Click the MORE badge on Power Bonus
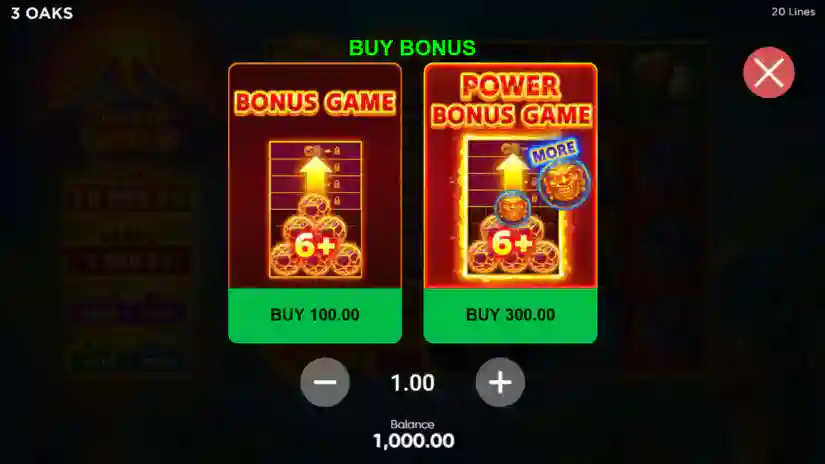Screen dimensions: 825x464 click(554, 152)
